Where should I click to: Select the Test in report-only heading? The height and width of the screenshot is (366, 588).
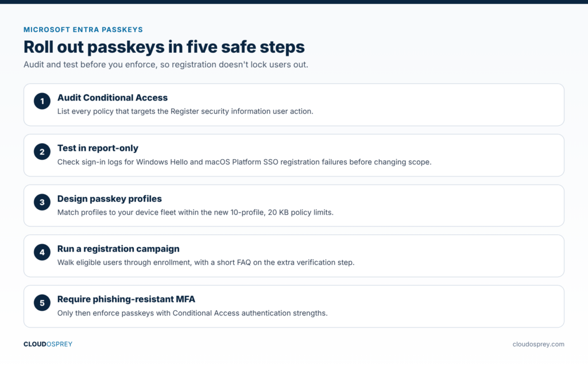coord(98,148)
